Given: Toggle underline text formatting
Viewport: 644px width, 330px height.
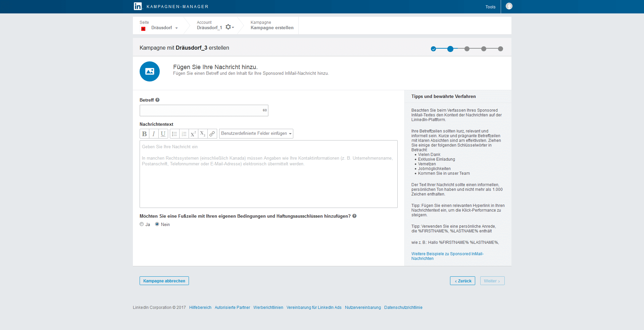Looking at the screenshot, I should (x=163, y=134).
